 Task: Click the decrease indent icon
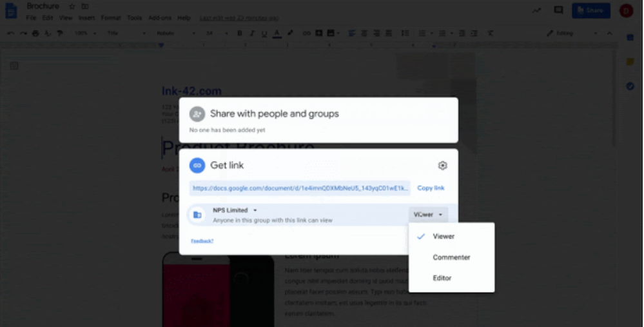click(x=462, y=34)
